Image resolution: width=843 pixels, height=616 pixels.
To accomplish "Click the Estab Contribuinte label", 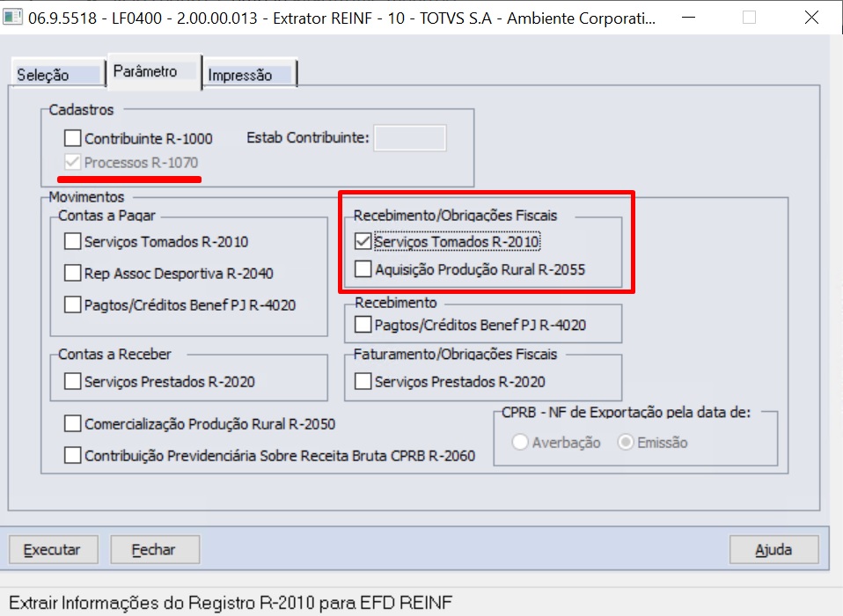I will tap(308, 137).
